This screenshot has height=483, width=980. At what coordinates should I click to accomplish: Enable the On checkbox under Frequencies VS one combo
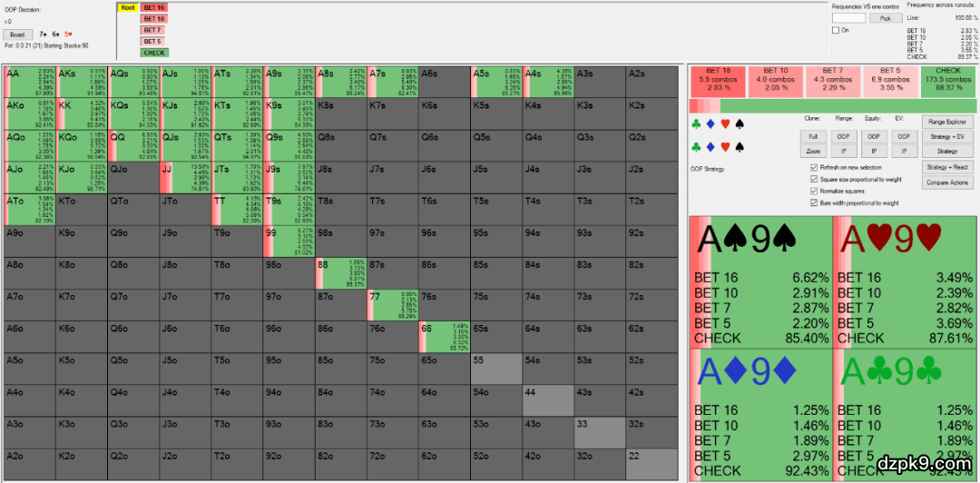pos(836,30)
